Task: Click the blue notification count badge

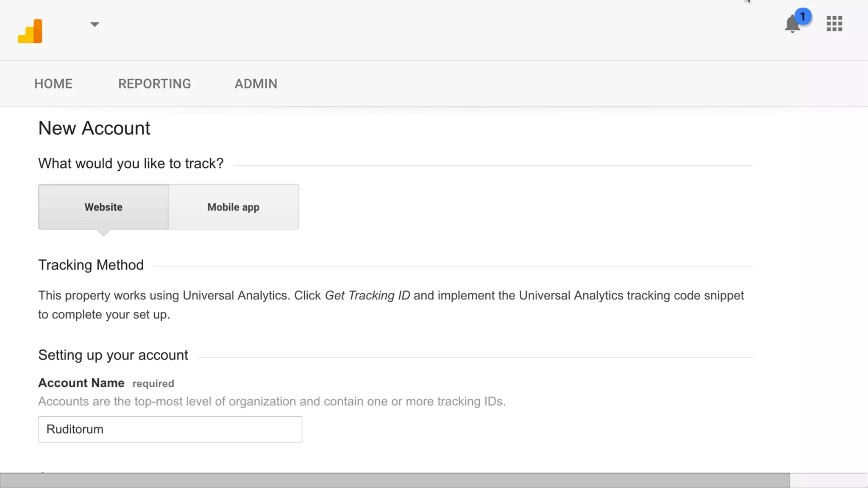Action: click(x=803, y=17)
